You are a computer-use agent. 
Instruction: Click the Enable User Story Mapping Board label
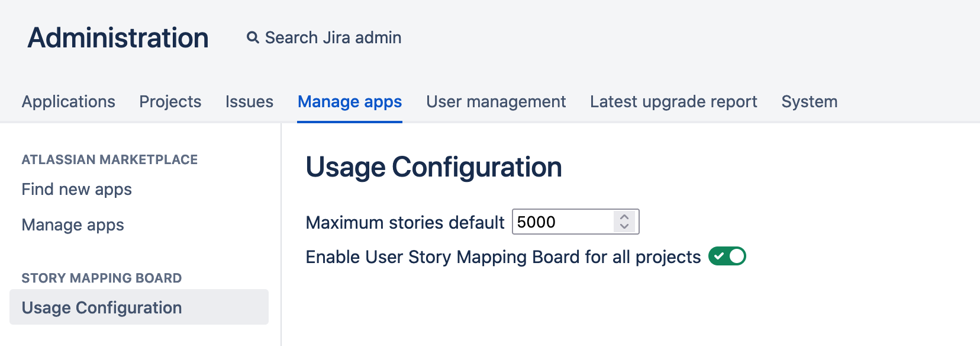pyautogui.click(x=503, y=257)
